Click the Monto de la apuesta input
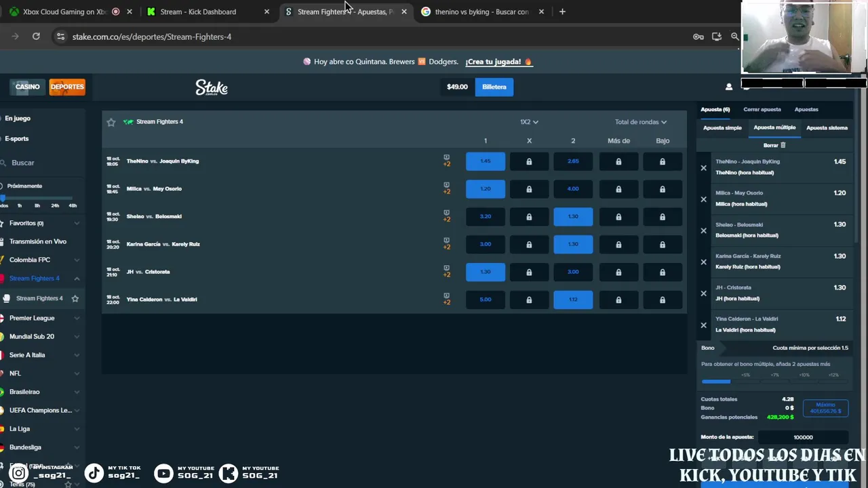This screenshot has width=868, height=488. 803,438
